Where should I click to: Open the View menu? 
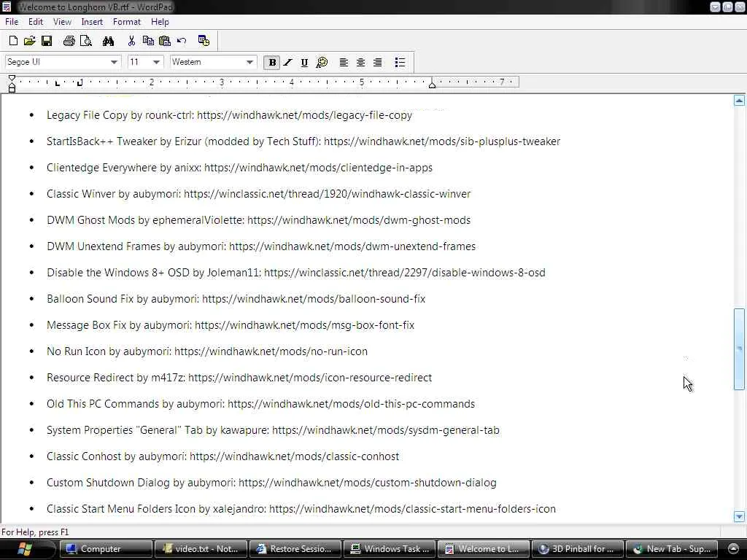point(63,22)
